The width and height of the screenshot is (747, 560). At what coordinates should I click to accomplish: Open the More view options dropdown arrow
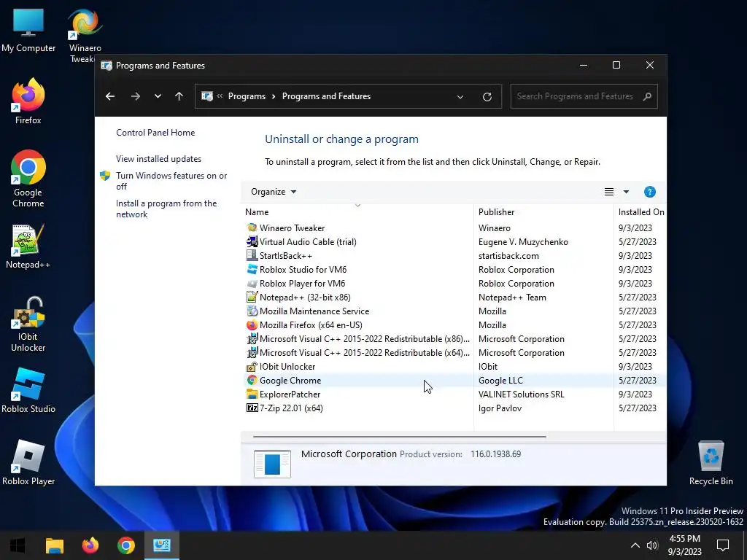click(x=626, y=192)
